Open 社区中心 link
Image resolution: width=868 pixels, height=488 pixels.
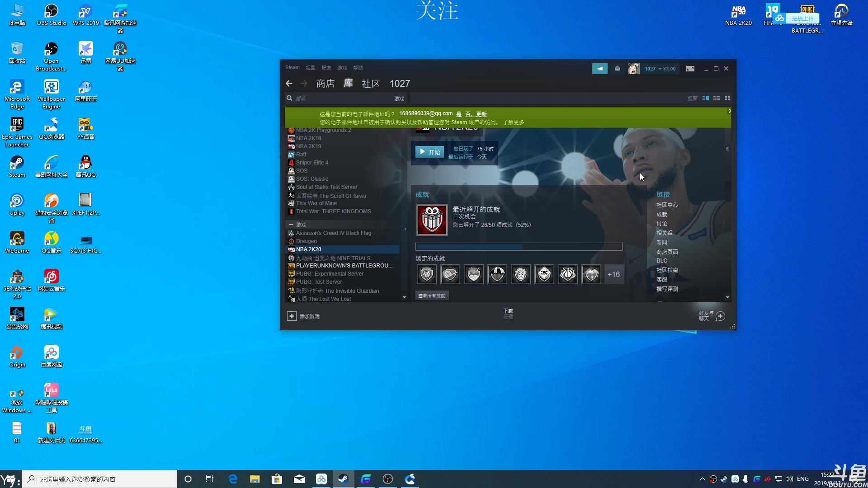tap(667, 205)
